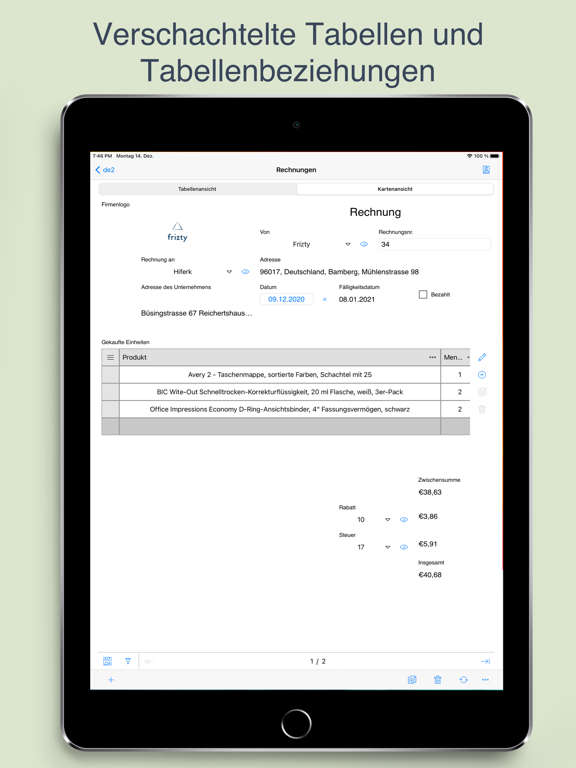Image resolution: width=576 pixels, height=768 pixels.
Task: Select quantity cell of BIC Wite-Out row
Action: (x=456, y=392)
